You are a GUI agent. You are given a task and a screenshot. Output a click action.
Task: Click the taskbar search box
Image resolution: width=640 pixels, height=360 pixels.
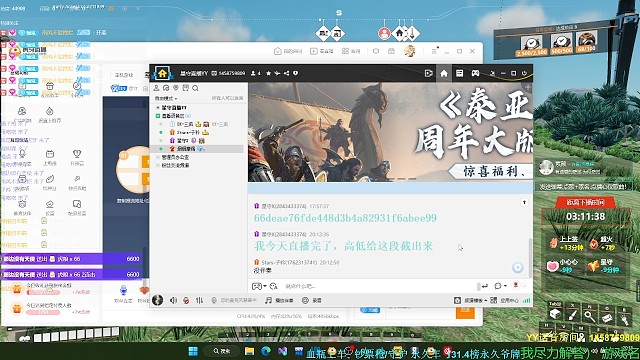[x=223, y=351]
